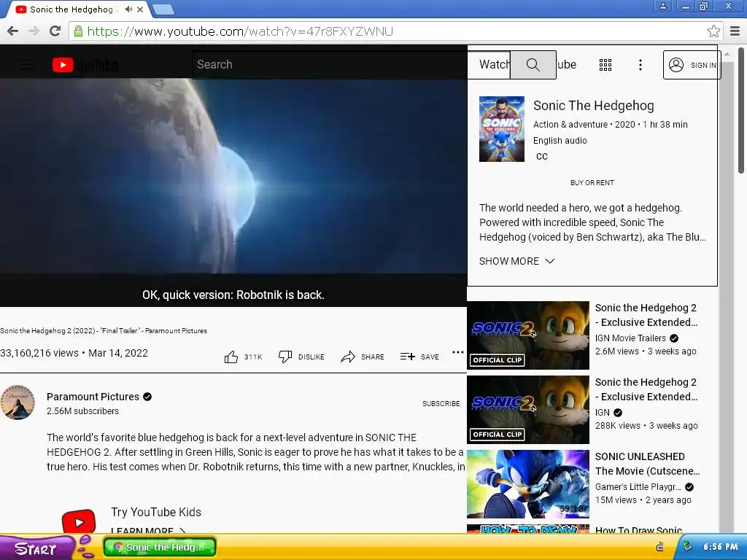This screenshot has height=560, width=747.
Task: Open more actions ellipsis under video
Action: coord(458,352)
